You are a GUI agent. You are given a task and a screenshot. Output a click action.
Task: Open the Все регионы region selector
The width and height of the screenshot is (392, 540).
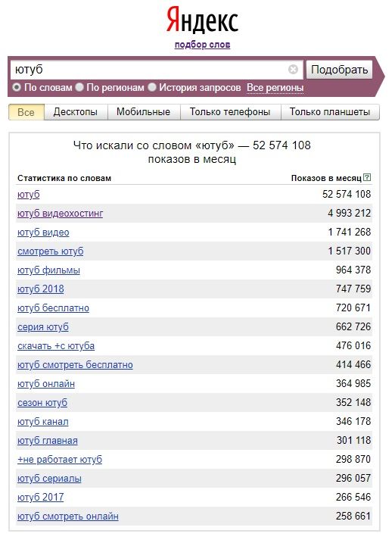[275, 87]
